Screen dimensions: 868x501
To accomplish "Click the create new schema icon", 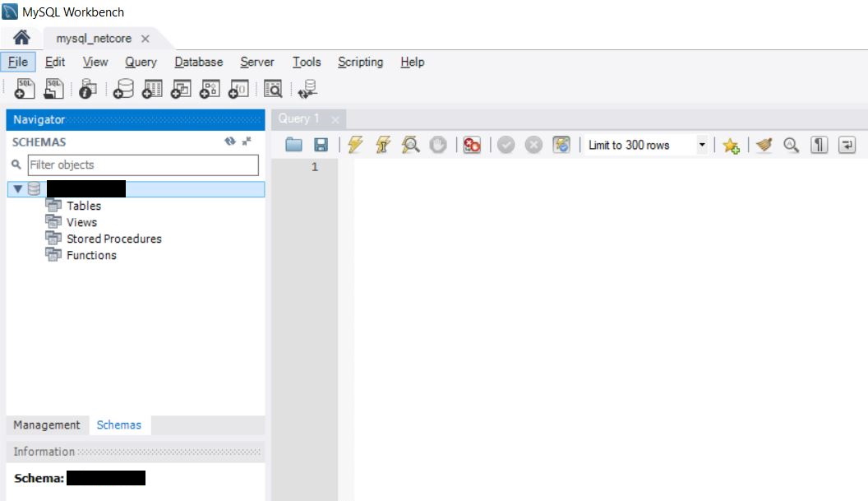I will 124,89.
